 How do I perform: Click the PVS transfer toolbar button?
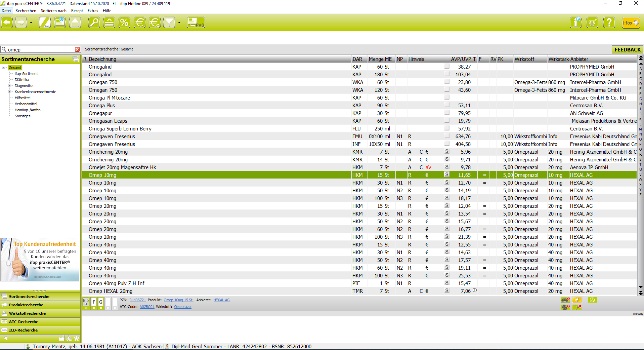[196, 23]
